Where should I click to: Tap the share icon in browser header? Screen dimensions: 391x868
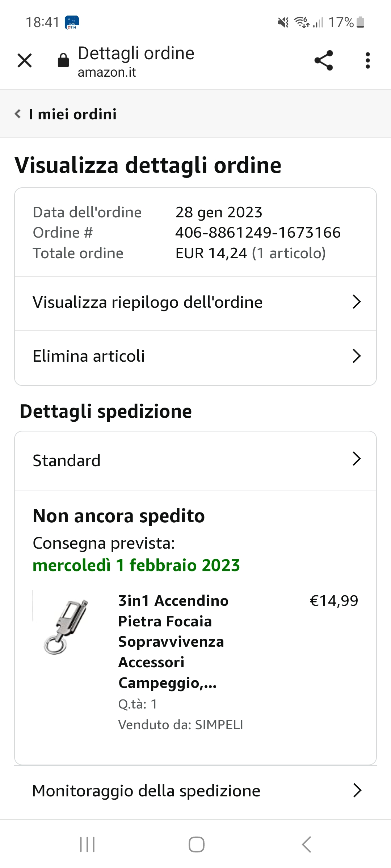coord(323,60)
